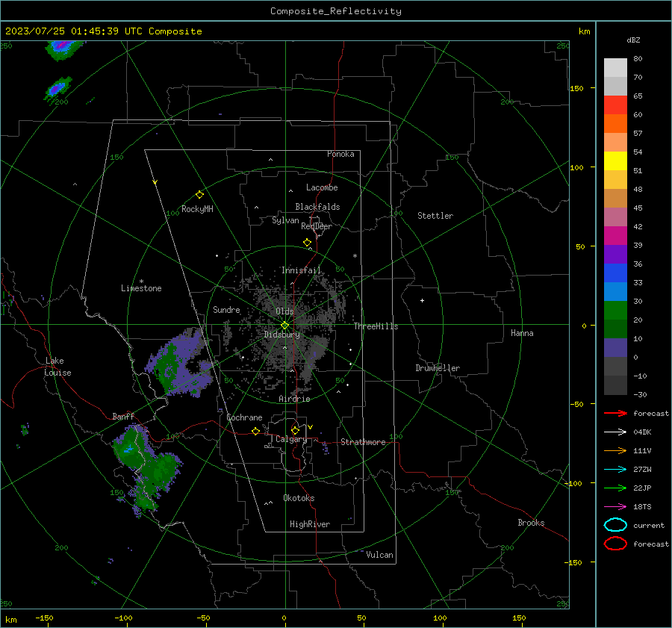Click the Vulcan label
The image size is (672, 628).
[379, 555]
